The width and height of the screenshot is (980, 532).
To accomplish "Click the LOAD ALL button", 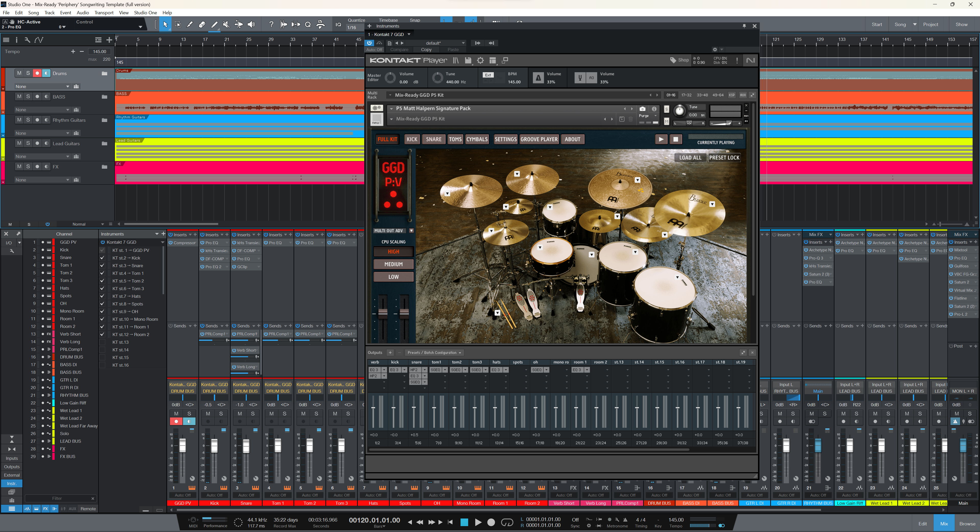I will [x=690, y=157].
